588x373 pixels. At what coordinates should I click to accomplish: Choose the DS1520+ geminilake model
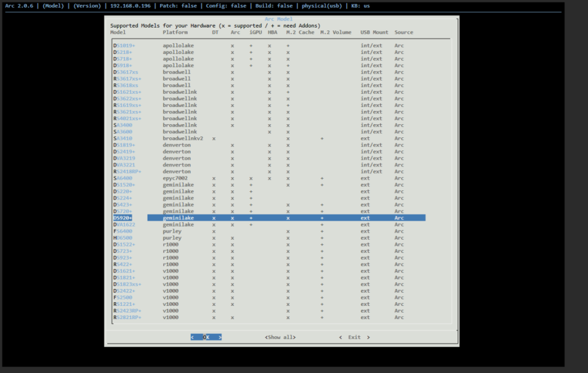click(x=124, y=185)
